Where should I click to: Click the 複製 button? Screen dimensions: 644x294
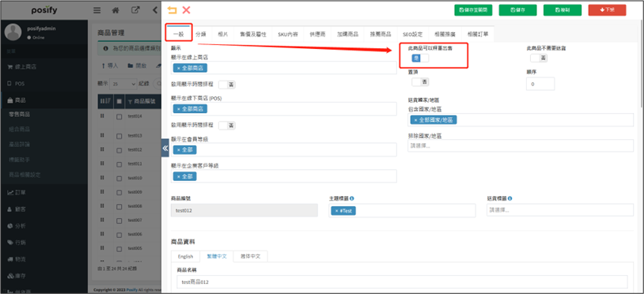click(x=563, y=10)
